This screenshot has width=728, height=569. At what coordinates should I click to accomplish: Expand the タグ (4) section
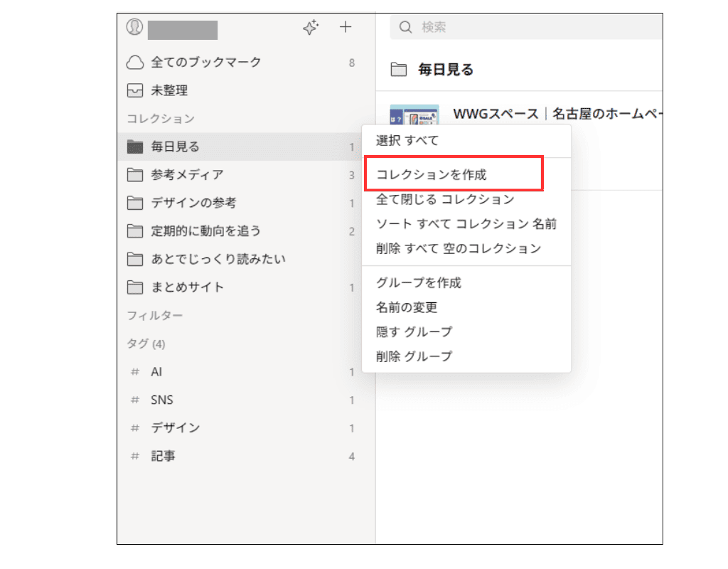tap(146, 344)
